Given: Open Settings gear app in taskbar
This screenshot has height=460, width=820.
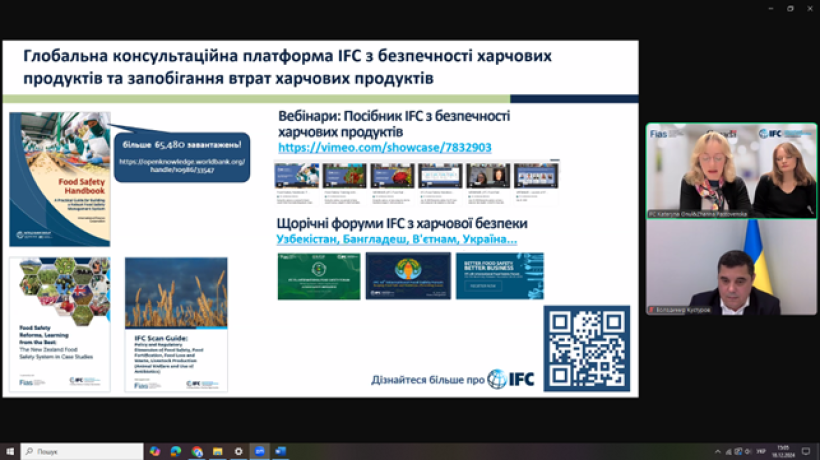Looking at the screenshot, I should coord(238,451).
